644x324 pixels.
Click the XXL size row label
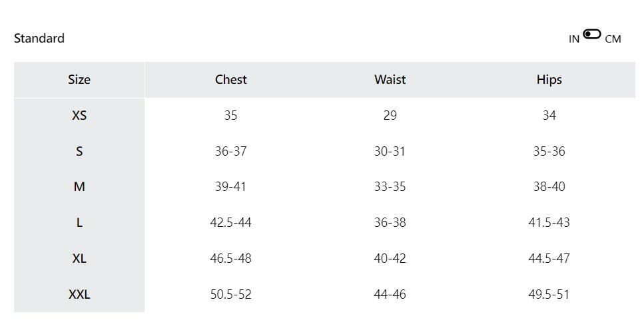[79, 295]
